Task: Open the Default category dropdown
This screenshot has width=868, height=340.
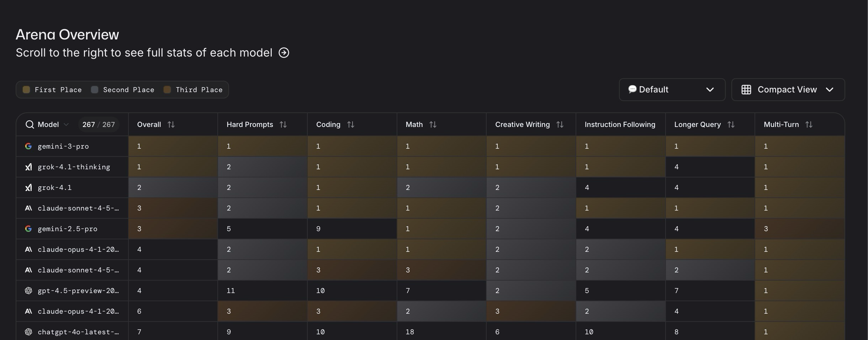Action: [672, 90]
